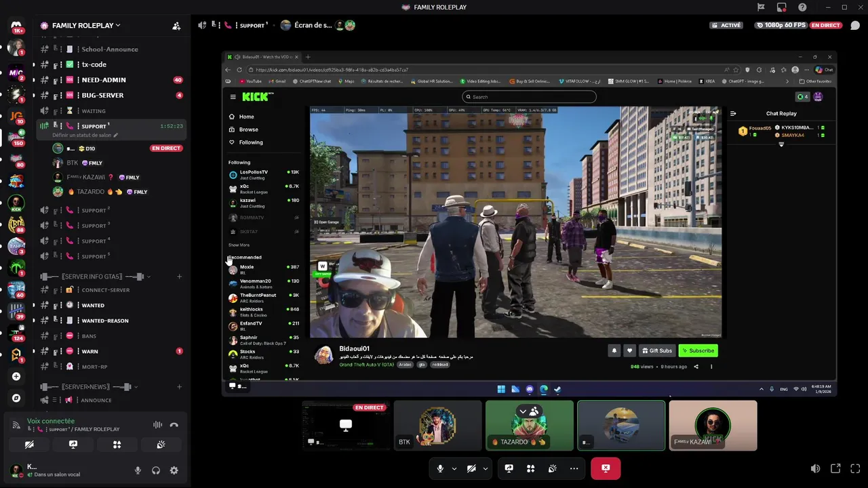Open soundboard icon in bottom call bar
This screenshot has width=868, height=488.
(552, 468)
